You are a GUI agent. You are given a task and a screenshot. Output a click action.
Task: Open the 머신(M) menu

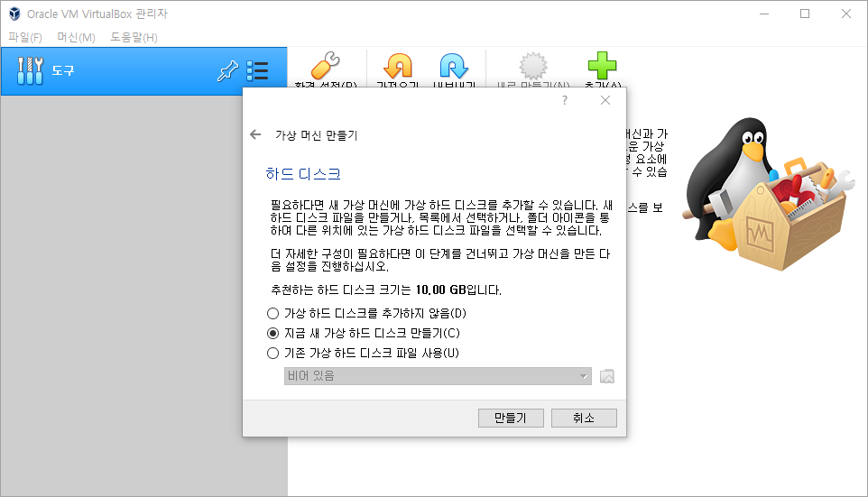pos(77,37)
